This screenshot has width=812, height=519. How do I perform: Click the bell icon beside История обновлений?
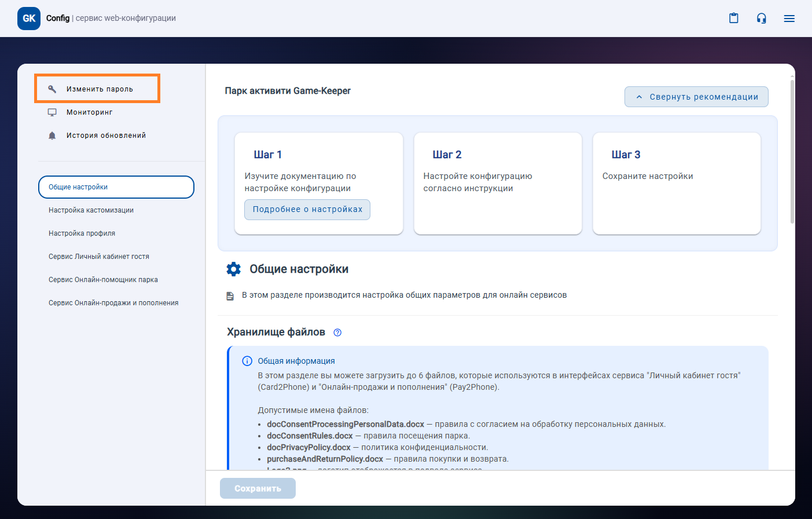pyautogui.click(x=52, y=136)
